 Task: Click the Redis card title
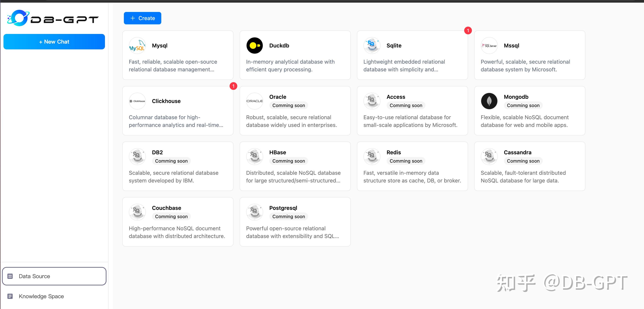[394, 152]
